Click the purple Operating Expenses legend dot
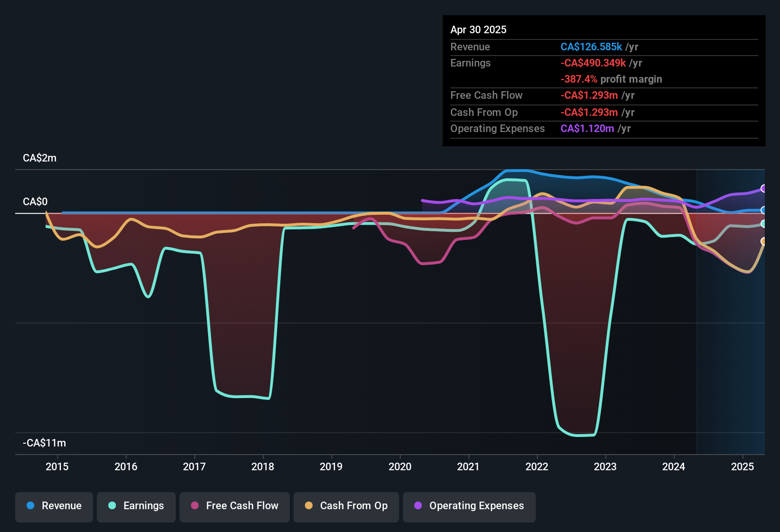780x532 pixels. point(418,506)
